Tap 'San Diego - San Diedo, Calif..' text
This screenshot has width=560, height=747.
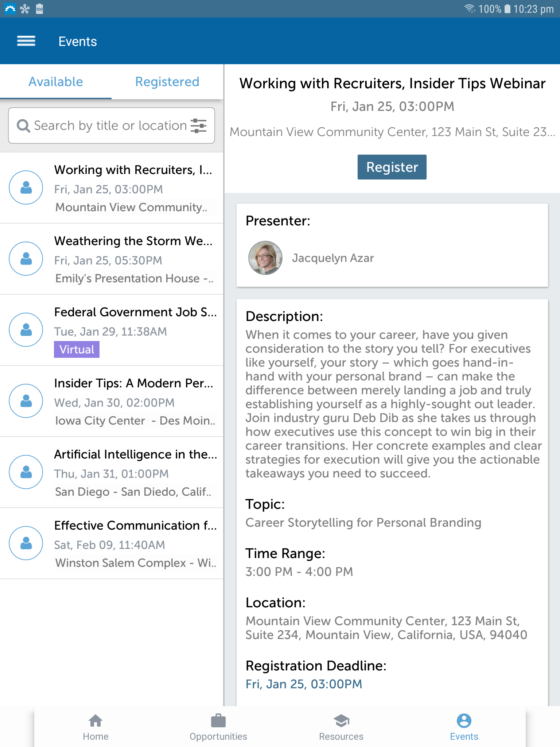click(x=133, y=492)
